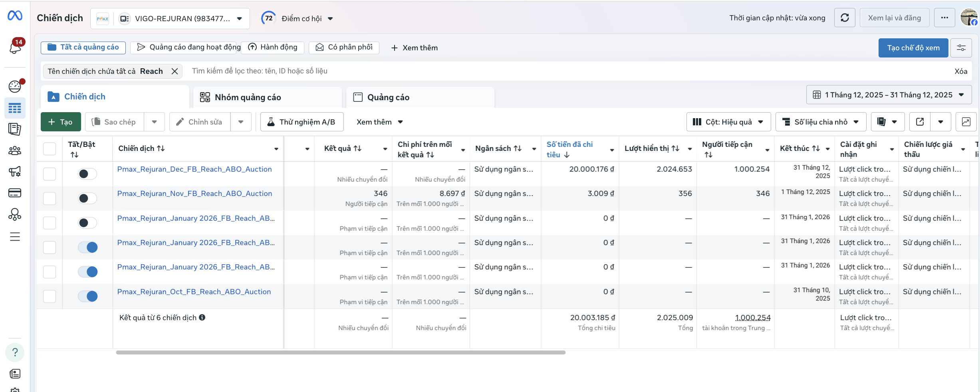Toggle on Pmax_Rejuran_Dec_FB_Reach campaign switch
The image size is (980, 392).
pyautogui.click(x=87, y=174)
